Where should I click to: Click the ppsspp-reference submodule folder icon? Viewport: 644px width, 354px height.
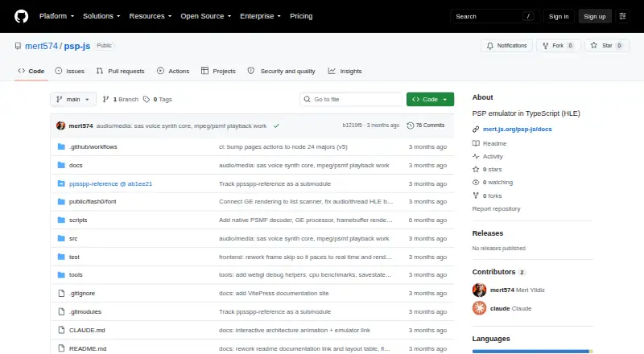61,183
